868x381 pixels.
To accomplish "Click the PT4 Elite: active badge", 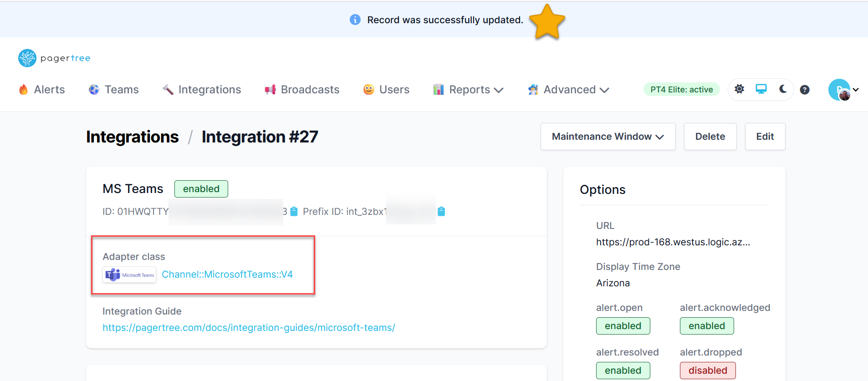I will 681,90.
